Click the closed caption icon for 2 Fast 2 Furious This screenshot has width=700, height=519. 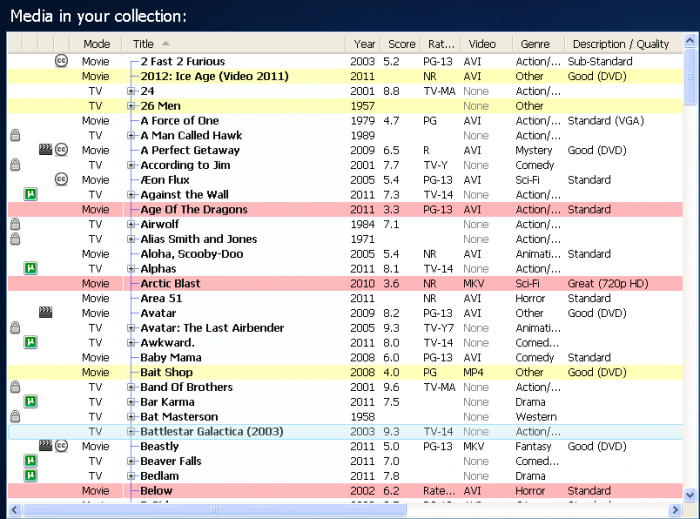61,61
